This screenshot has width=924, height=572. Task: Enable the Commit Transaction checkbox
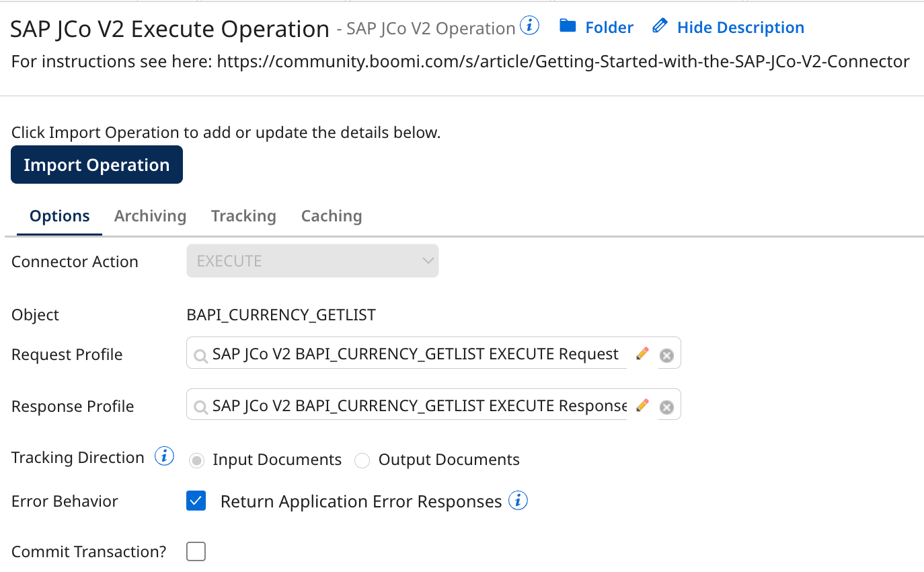pos(196,550)
